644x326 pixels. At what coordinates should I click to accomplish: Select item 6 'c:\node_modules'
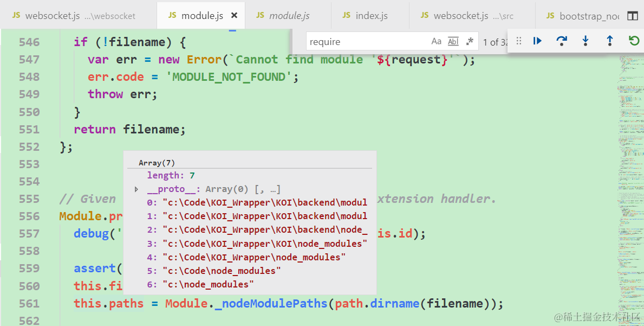coord(200,284)
